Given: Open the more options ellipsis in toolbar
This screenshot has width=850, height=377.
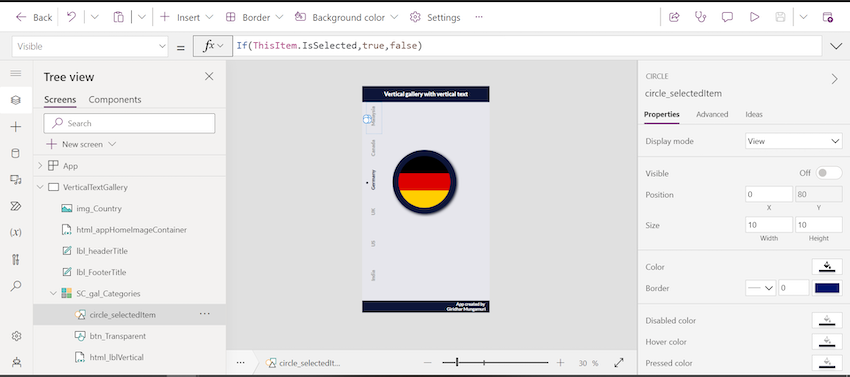Looking at the screenshot, I should (479, 17).
